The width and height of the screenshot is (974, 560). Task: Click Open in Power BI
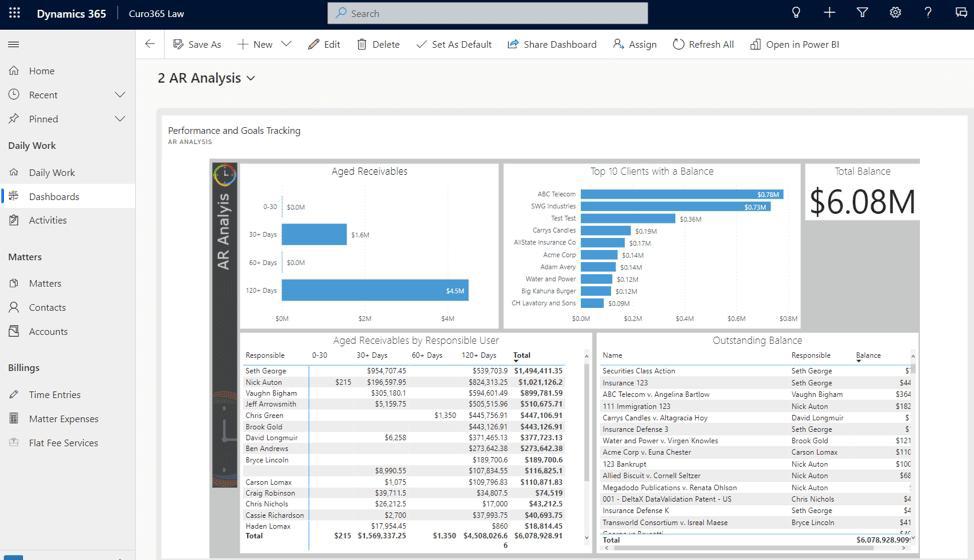click(x=794, y=44)
